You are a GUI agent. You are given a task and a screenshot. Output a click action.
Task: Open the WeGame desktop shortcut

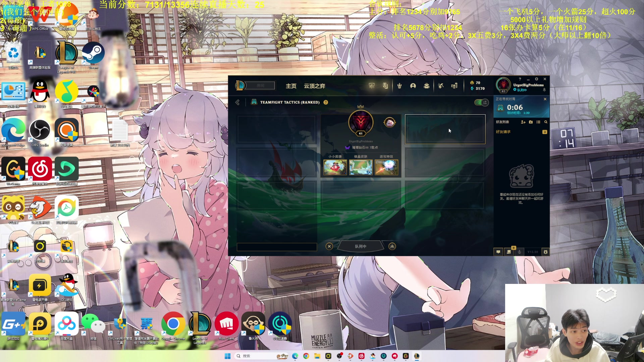coord(13,172)
